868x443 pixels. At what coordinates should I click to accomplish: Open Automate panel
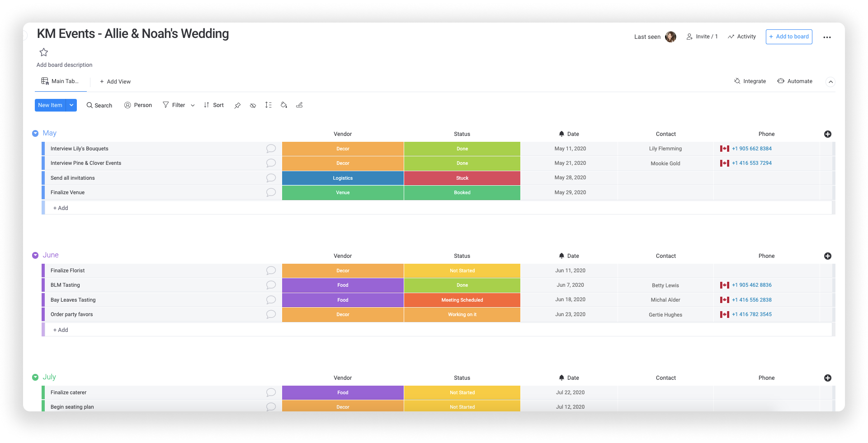pyautogui.click(x=795, y=81)
